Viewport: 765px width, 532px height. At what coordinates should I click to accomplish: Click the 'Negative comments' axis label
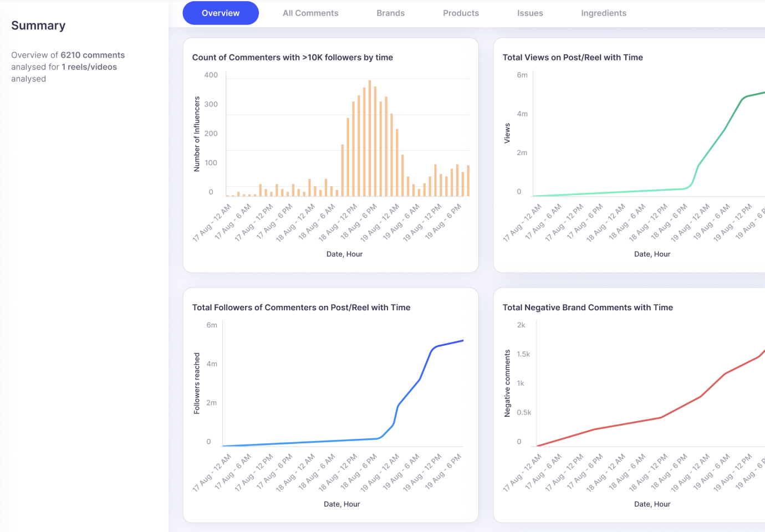tap(507, 383)
